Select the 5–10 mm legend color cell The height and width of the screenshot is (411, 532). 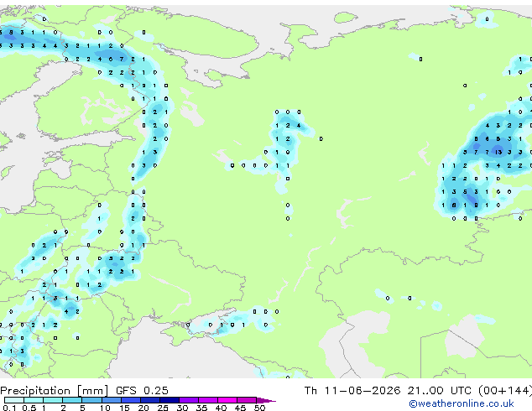pyautogui.click(x=91, y=400)
